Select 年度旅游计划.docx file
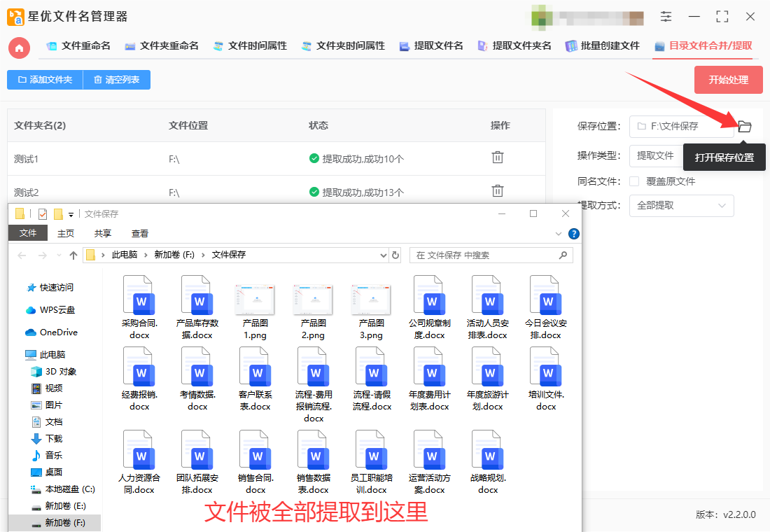This screenshot has height=532, width=770. pos(488,379)
